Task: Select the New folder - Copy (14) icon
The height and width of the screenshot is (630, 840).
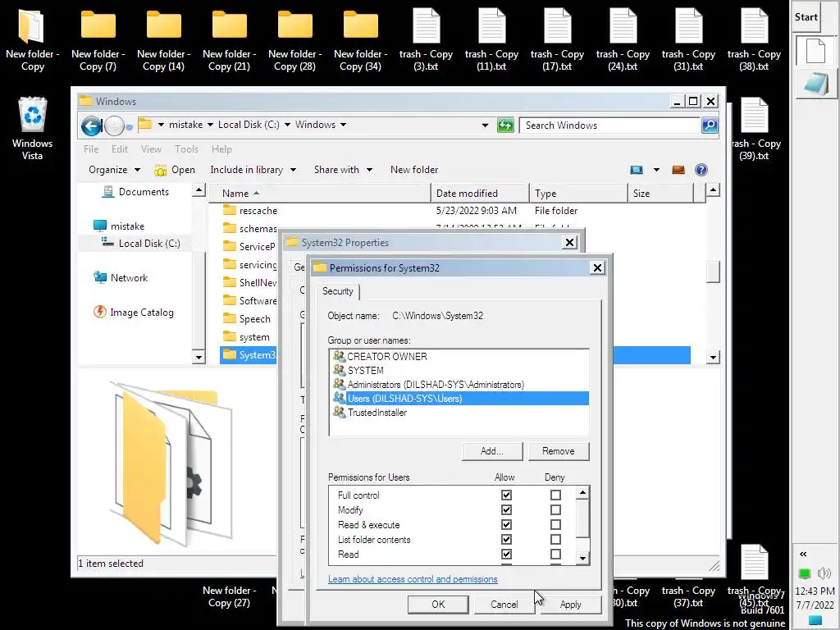Action: click(x=163, y=40)
